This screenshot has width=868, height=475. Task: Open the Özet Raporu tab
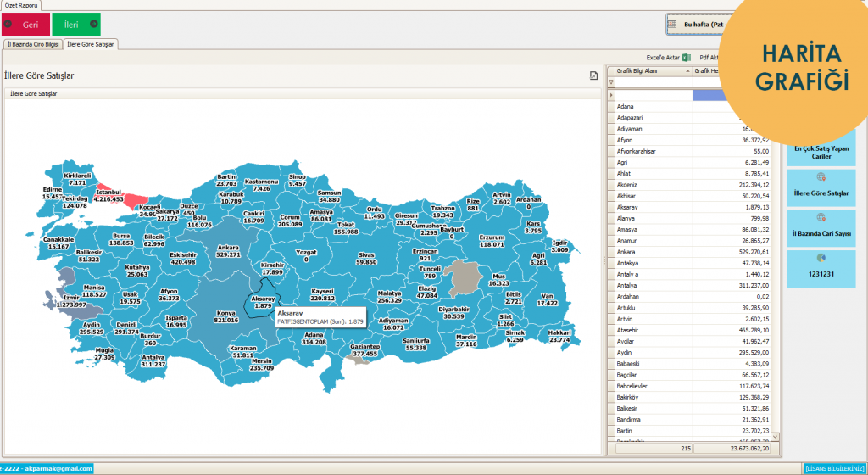pos(21,5)
